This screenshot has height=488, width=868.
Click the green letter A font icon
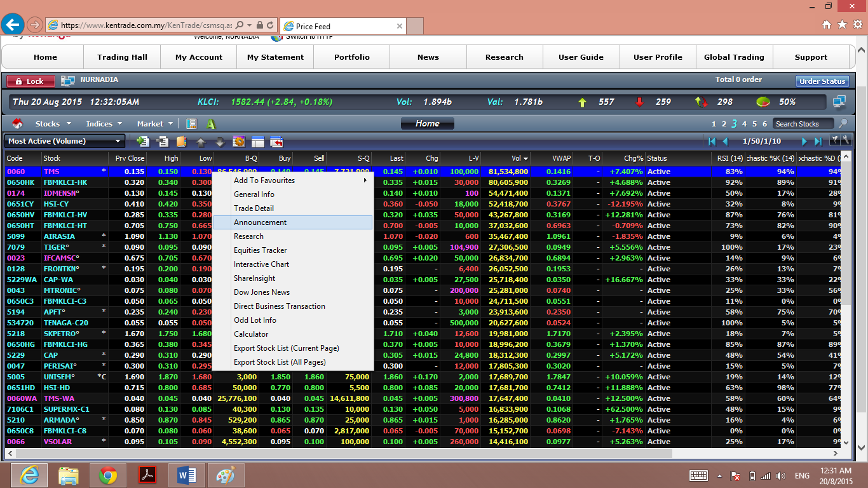211,124
